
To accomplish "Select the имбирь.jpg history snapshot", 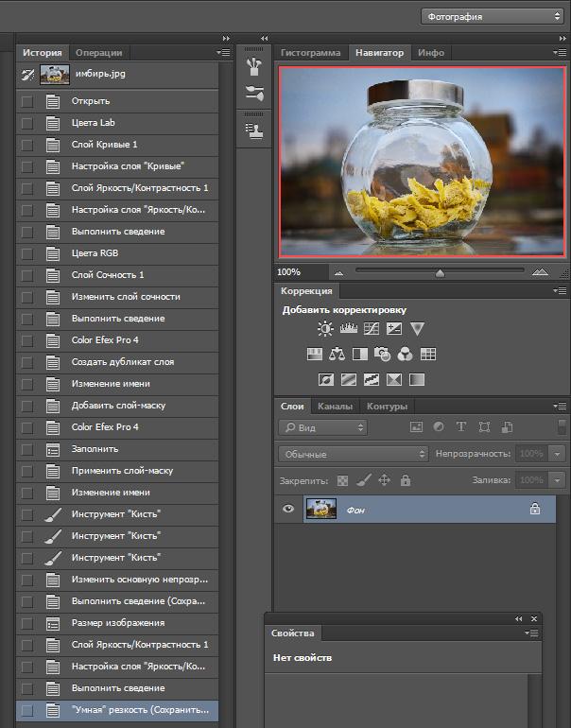I will coord(117,75).
